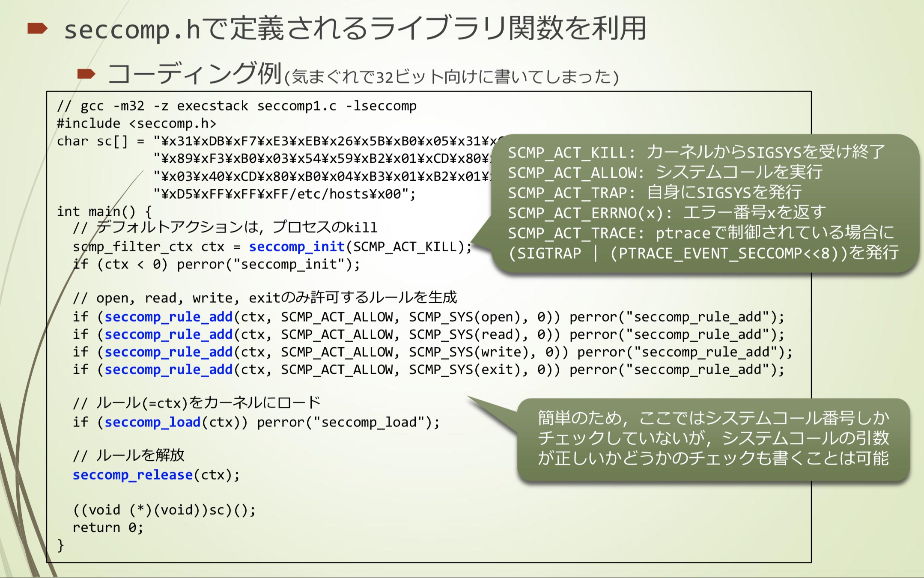Click the red arrow bullet beside the main title
The width and height of the screenshot is (924, 578).
click(x=37, y=29)
